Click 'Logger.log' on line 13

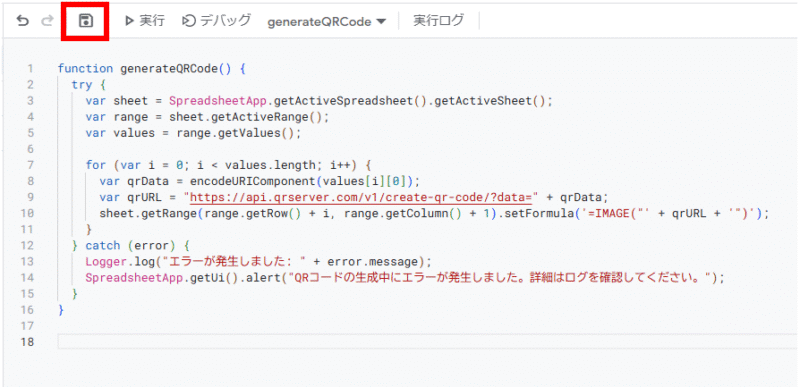coord(119,262)
